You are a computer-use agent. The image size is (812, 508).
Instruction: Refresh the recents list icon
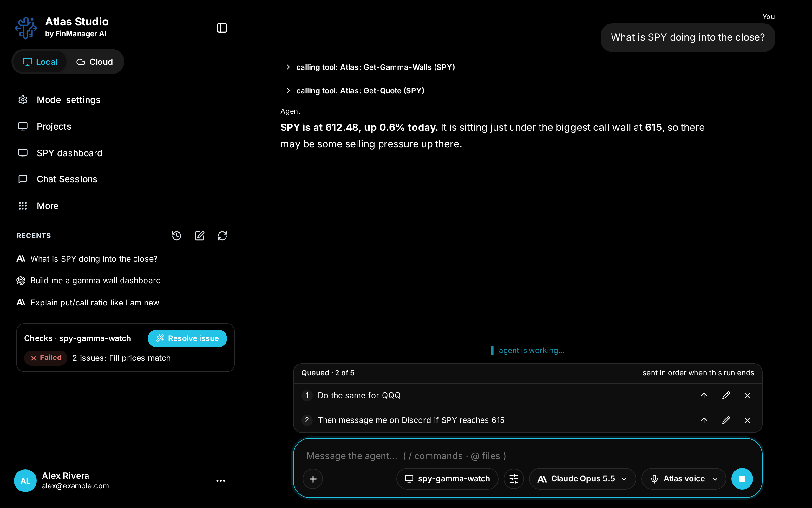pyautogui.click(x=222, y=236)
